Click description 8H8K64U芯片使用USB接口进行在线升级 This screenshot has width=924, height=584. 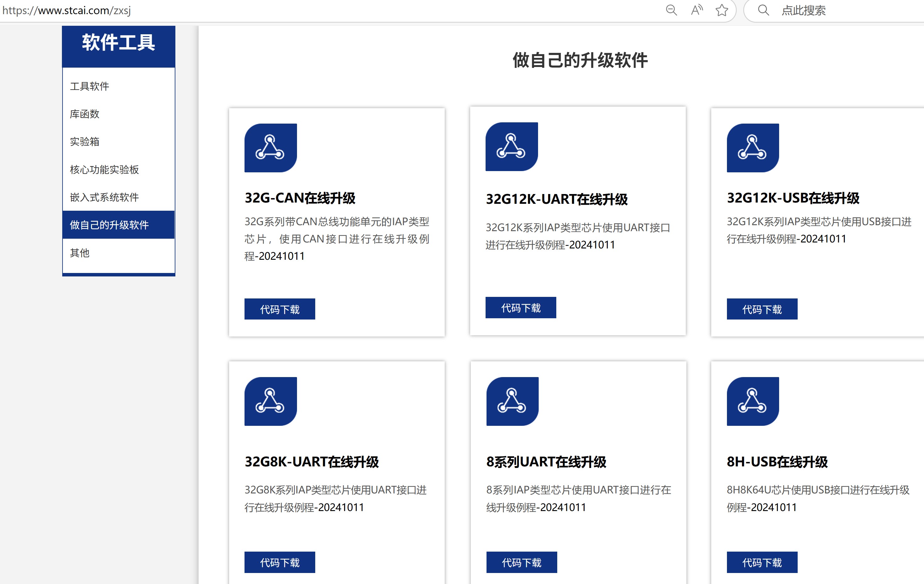pos(818,498)
